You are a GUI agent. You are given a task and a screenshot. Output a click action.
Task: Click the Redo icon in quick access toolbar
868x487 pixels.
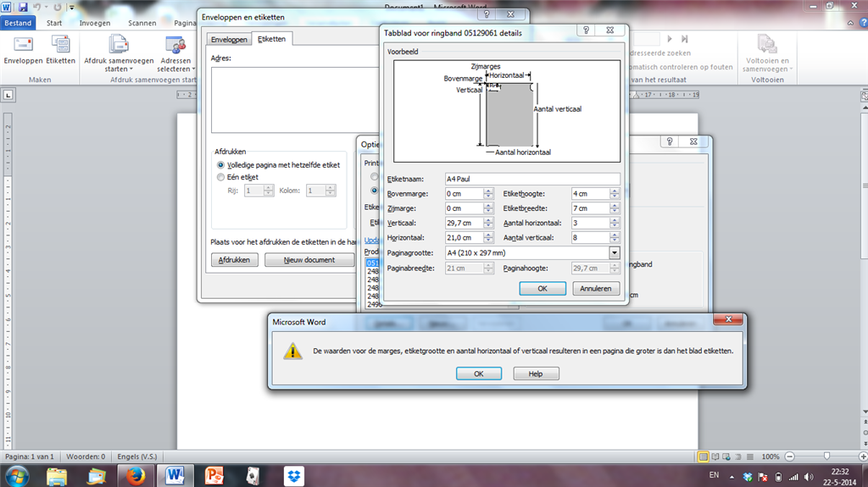pos(57,7)
